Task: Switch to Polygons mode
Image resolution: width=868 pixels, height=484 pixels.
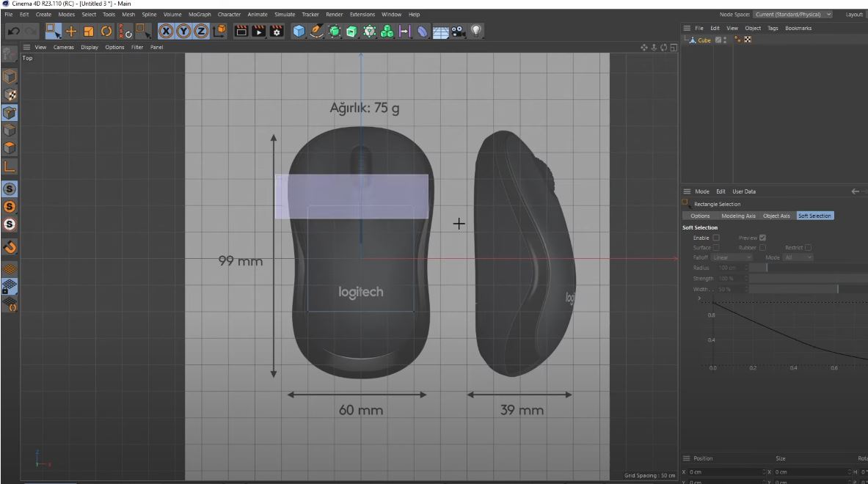Action: (10, 147)
